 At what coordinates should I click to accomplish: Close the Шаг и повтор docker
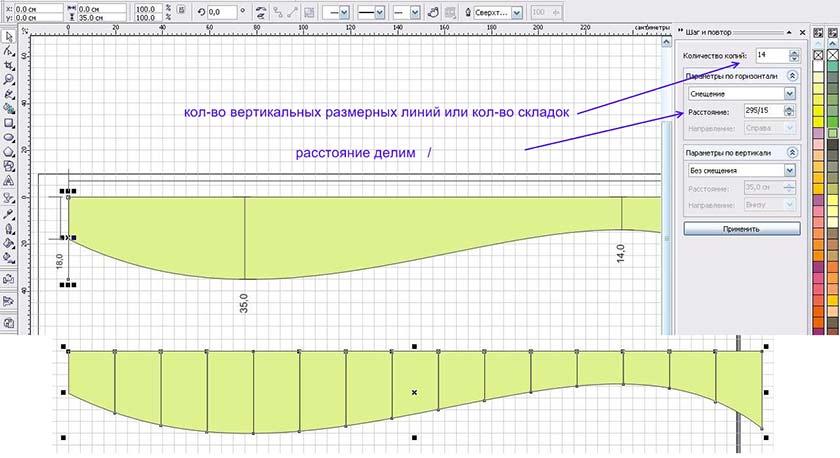coord(798,33)
